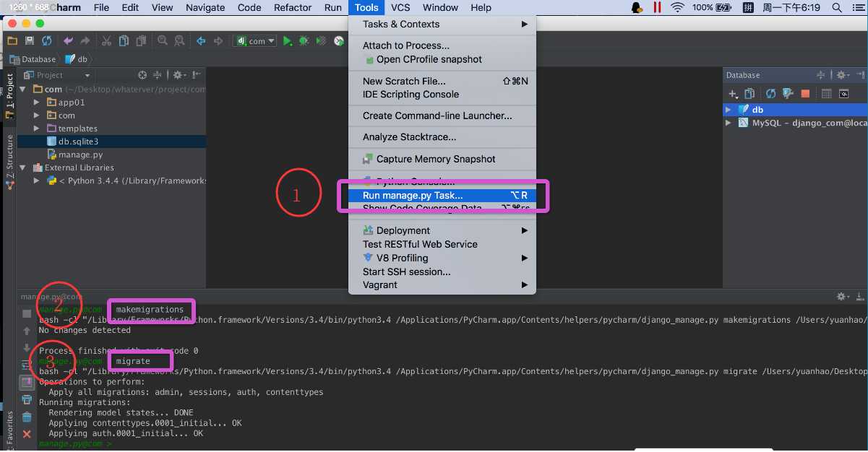This screenshot has width=868, height=452.
Task: Choose Start SSH session menu item
Action: [442, 271]
